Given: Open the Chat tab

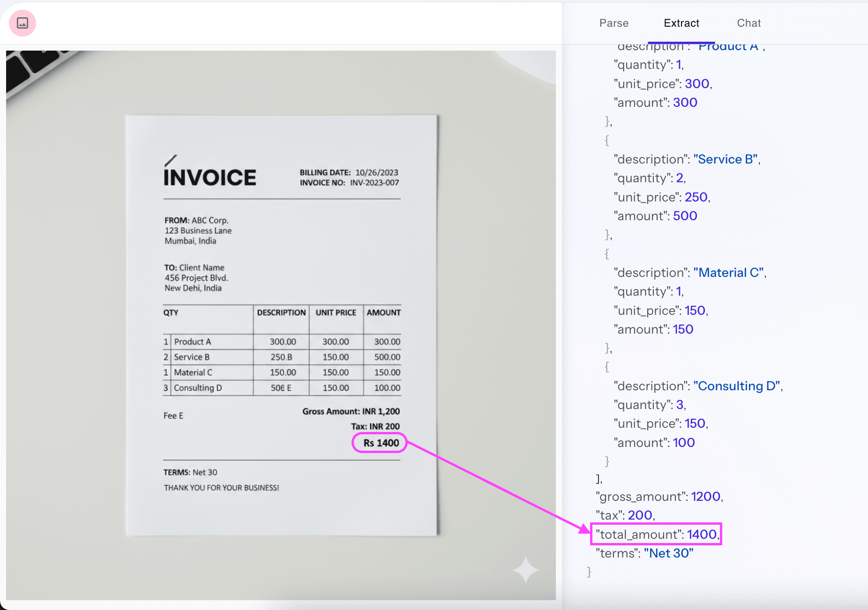Looking at the screenshot, I should 748,23.
